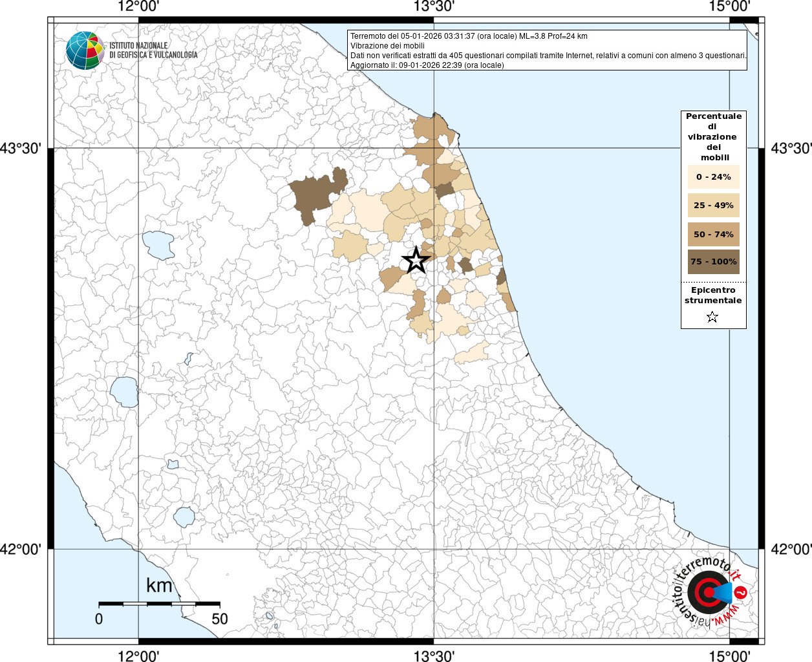Select the 25 - 49% legend swatch

[713, 206]
